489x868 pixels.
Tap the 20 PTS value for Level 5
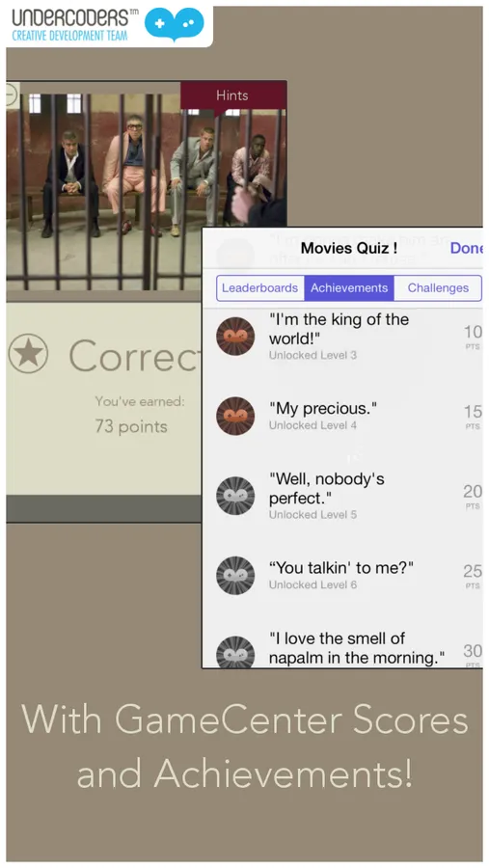pos(473,496)
